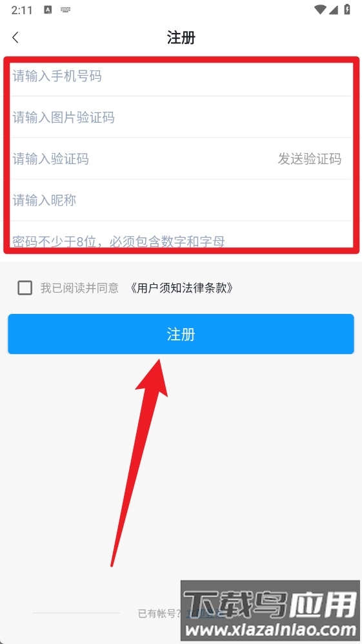Focus the 请输入手机号码 phone field
This screenshot has height=644, width=362.
coord(181,76)
